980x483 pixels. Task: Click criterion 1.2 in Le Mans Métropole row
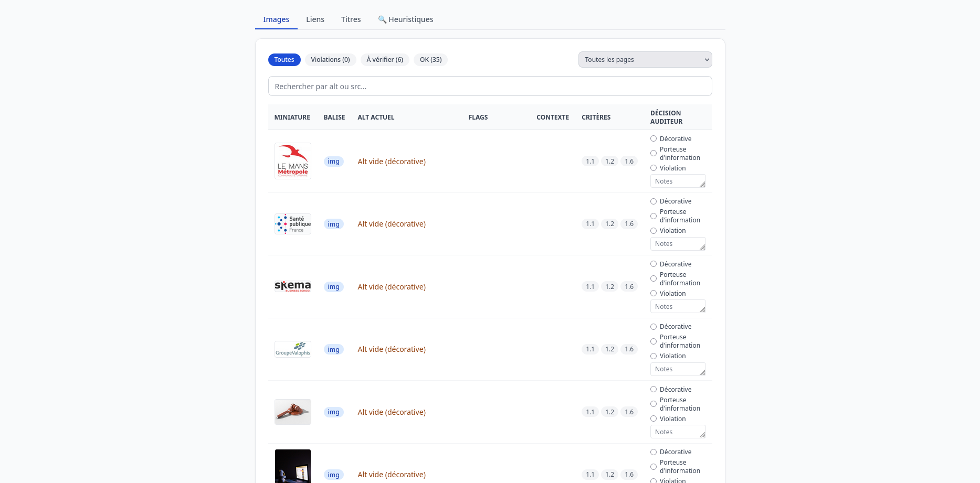click(609, 162)
